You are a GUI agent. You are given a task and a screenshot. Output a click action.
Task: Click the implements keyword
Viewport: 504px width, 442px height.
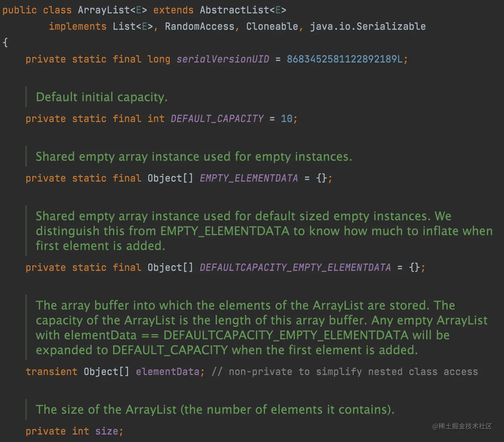tap(77, 26)
